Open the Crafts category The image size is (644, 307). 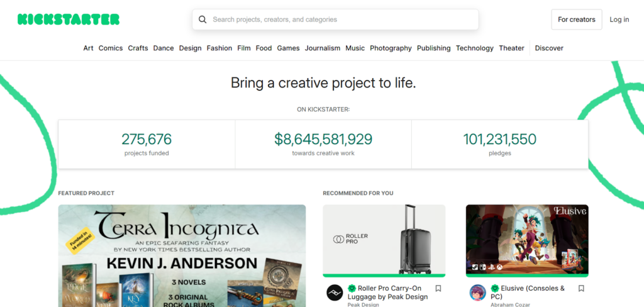tap(138, 48)
